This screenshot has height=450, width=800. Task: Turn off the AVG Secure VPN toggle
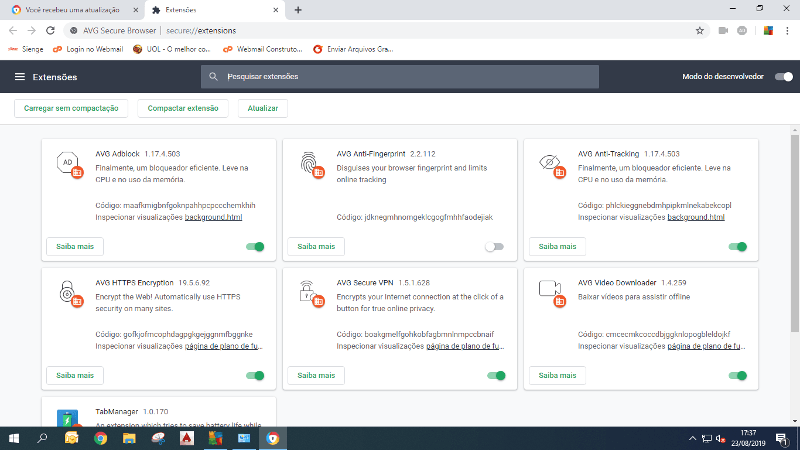tap(496, 375)
